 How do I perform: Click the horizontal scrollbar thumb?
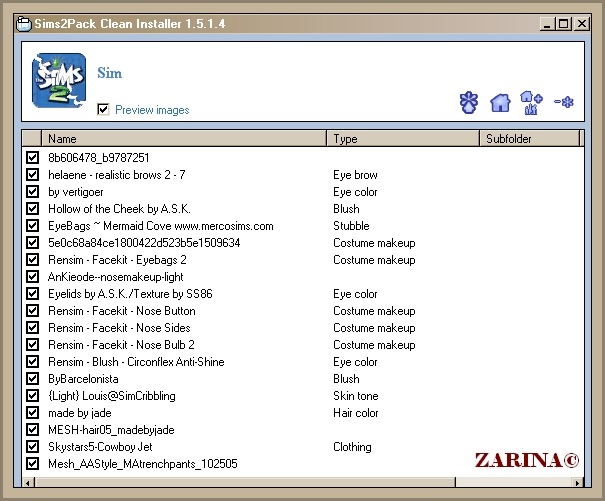pyautogui.click(x=245, y=482)
